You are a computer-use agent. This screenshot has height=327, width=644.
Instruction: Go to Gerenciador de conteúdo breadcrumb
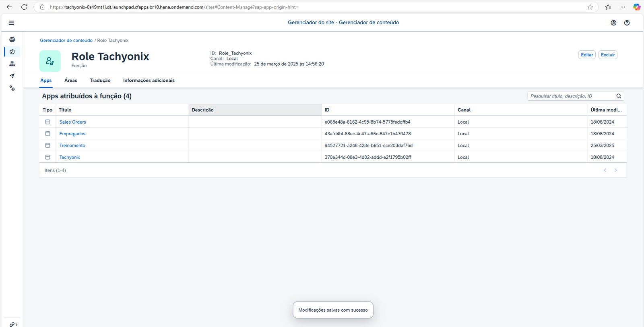[66, 40]
